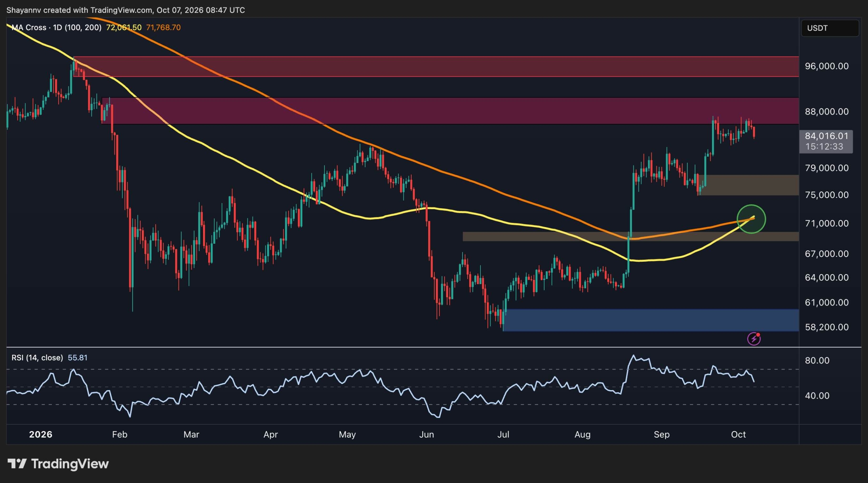Click the countdown timer 15:12:33

[824, 147]
